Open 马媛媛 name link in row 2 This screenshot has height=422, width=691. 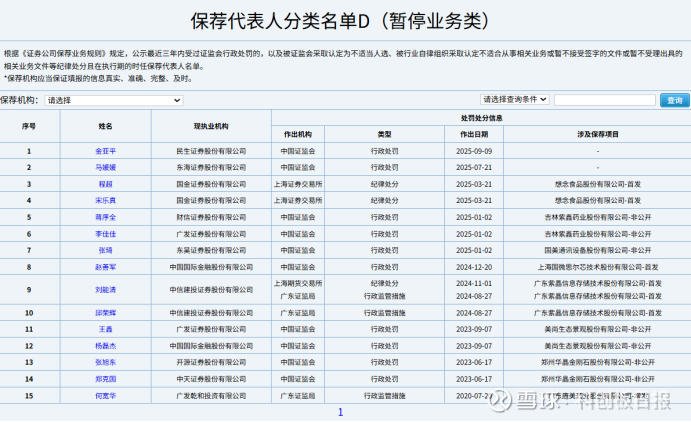(x=105, y=167)
